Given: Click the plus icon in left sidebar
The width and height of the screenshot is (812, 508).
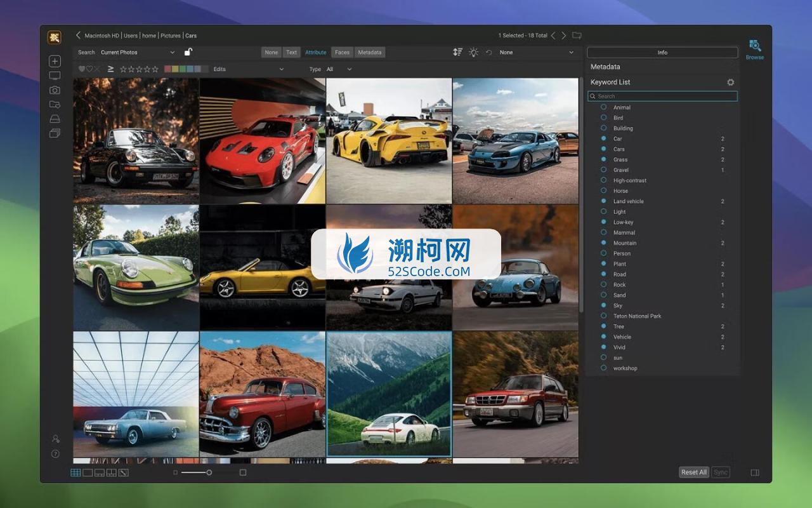Looking at the screenshot, I should pyautogui.click(x=55, y=62).
